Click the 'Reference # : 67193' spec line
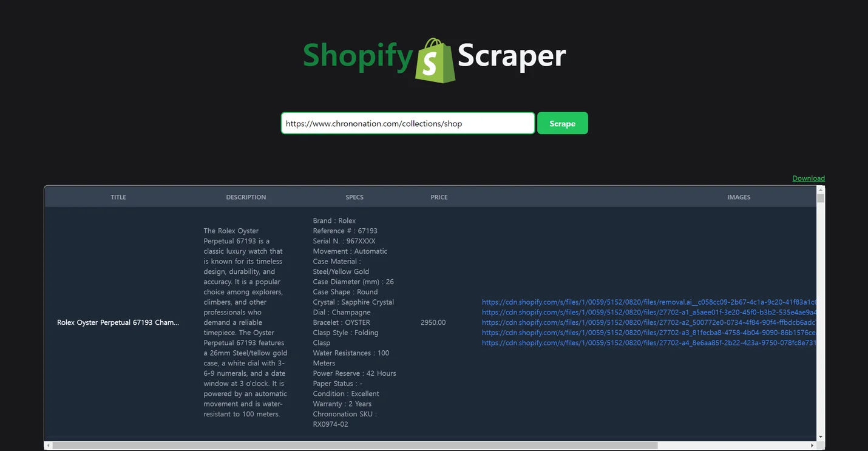 click(345, 231)
